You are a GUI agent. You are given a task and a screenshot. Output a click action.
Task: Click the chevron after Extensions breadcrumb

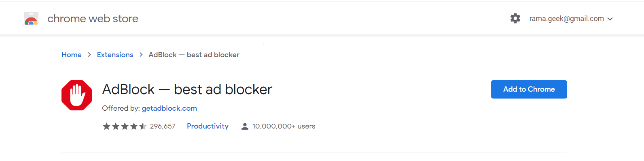tap(141, 55)
